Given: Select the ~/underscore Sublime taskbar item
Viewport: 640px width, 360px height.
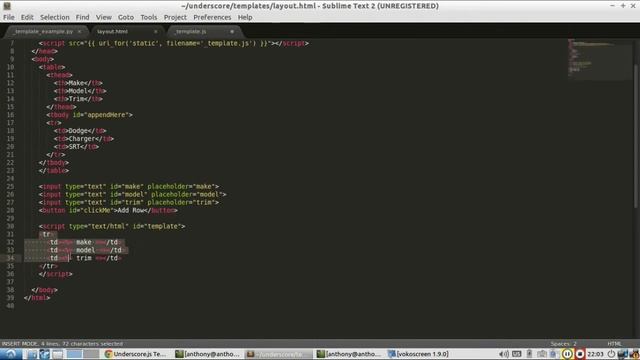Looking at the screenshot, I should click(x=279, y=354).
